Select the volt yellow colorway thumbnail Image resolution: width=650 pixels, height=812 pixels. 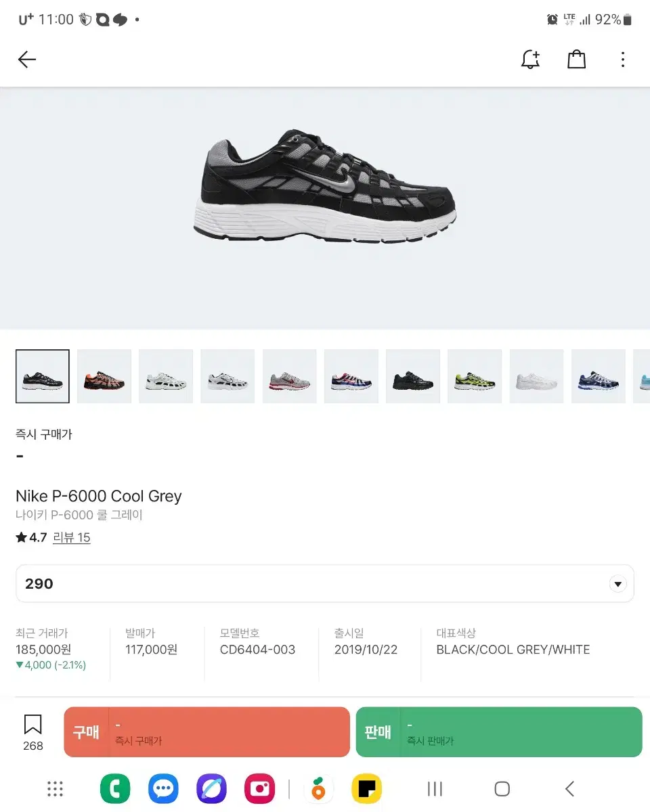(475, 376)
